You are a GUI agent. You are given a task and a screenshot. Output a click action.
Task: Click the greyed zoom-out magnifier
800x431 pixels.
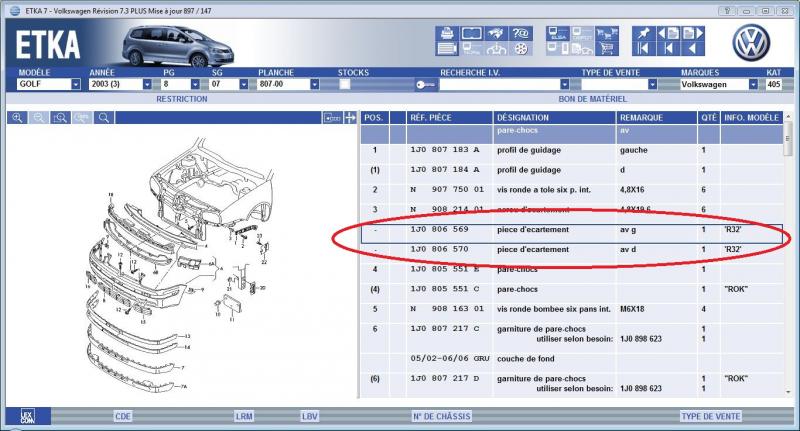(39, 118)
